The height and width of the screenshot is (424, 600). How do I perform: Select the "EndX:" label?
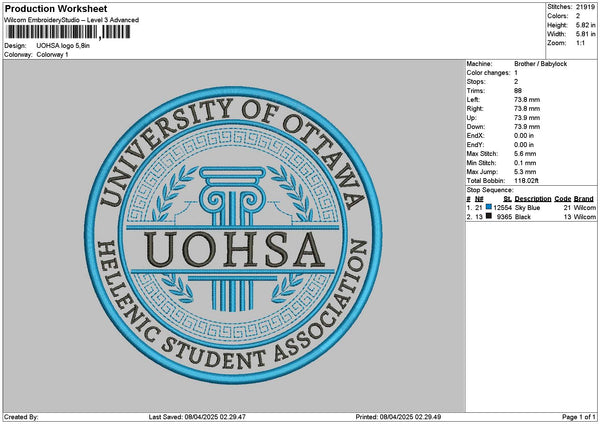pyautogui.click(x=475, y=135)
